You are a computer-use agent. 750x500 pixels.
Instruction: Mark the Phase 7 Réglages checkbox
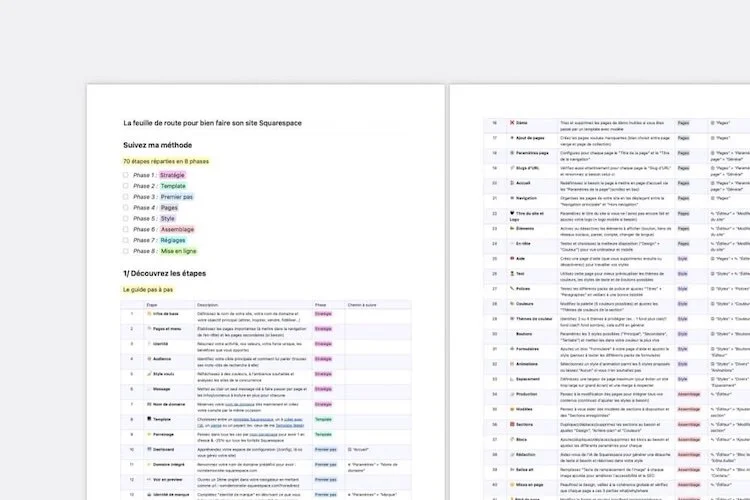125,240
